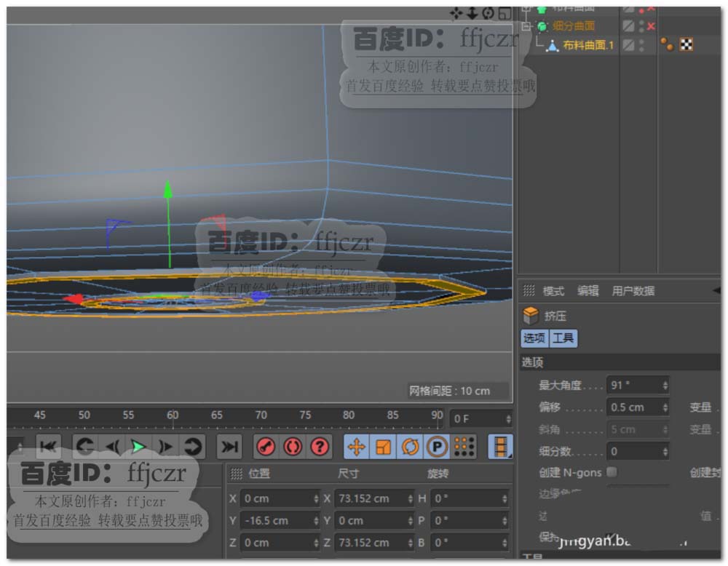This screenshot has height=566, width=728.
Task: Click the red record active objects key icon
Action: (266, 447)
